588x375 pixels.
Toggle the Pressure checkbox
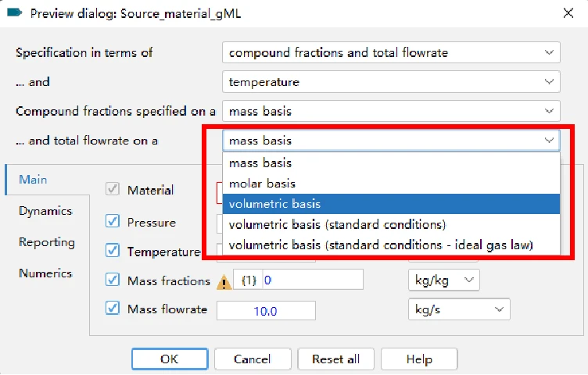[x=112, y=221]
